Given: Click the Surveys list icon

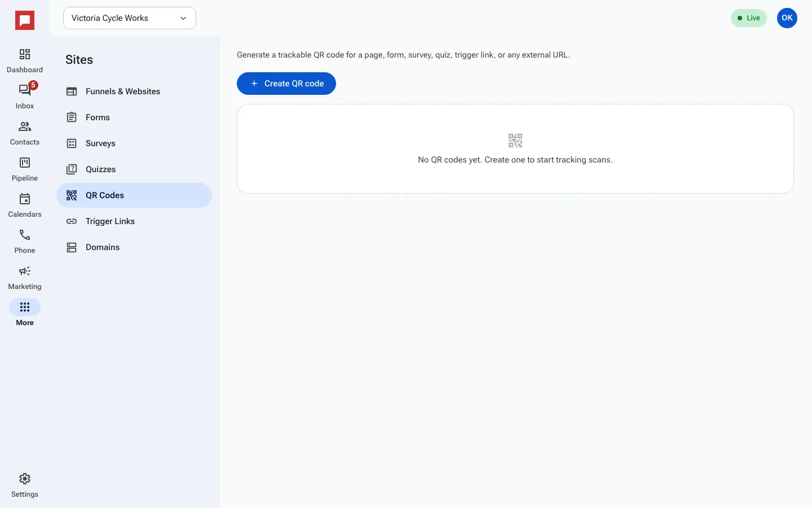Looking at the screenshot, I should (72, 143).
